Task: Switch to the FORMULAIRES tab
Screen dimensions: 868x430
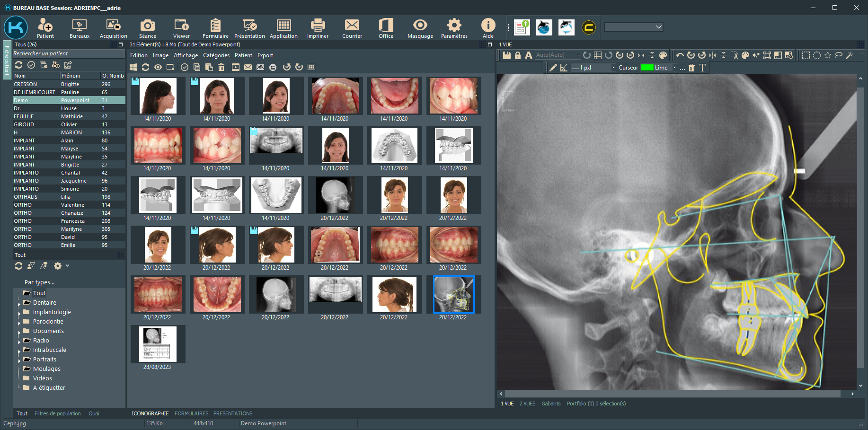Action: click(x=191, y=413)
